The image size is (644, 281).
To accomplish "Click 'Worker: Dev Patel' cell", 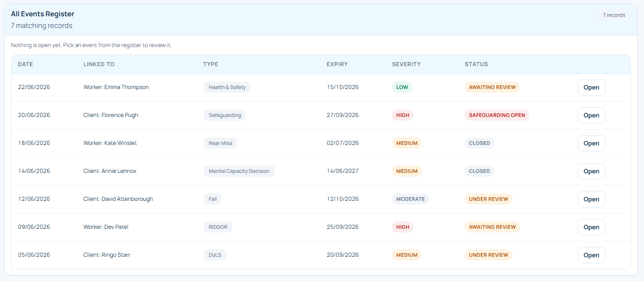I will coord(106,227).
